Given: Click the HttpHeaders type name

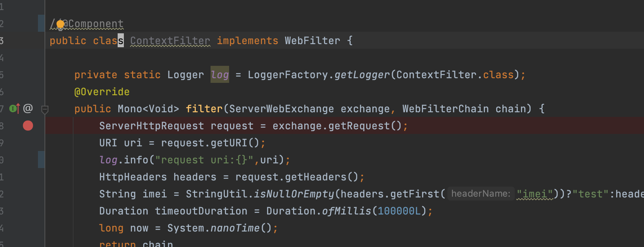Looking at the screenshot, I should (x=133, y=177).
